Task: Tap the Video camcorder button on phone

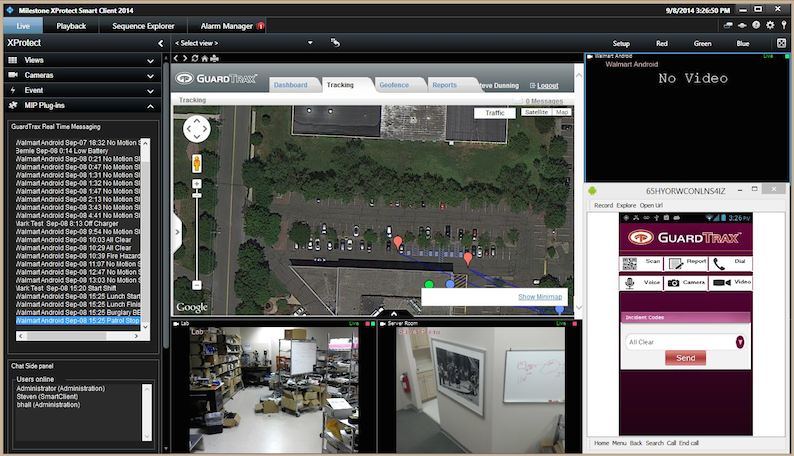Action: pos(730,282)
